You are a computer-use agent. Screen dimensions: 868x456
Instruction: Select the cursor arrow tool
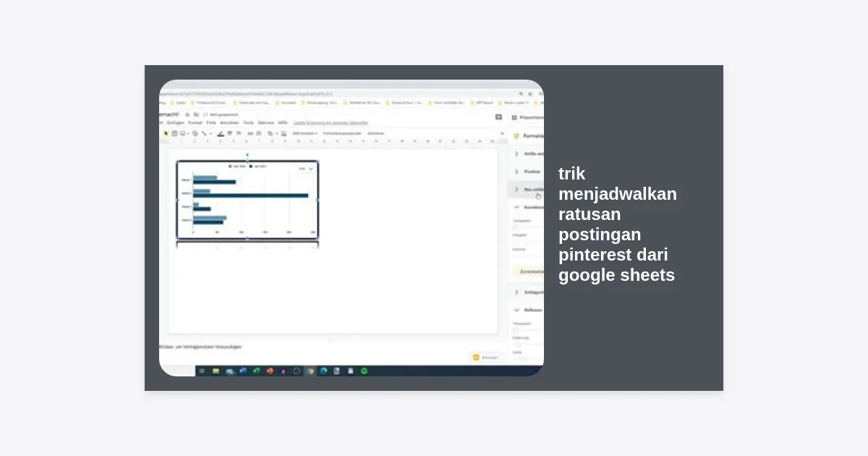[x=166, y=133]
